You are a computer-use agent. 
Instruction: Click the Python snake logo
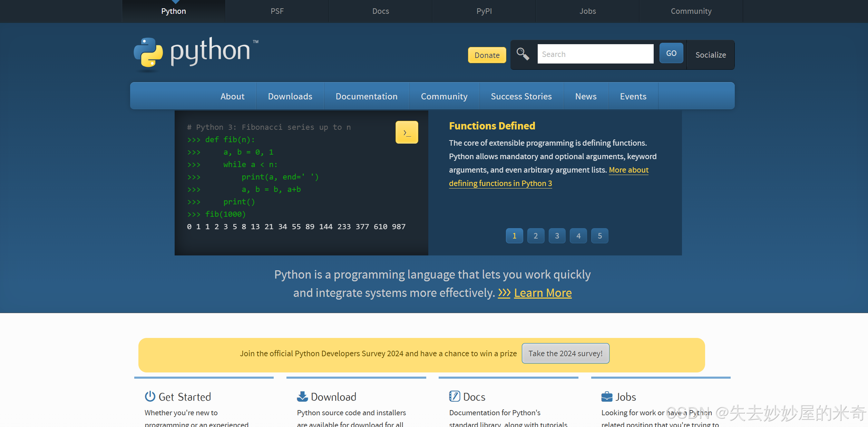[148, 52]
